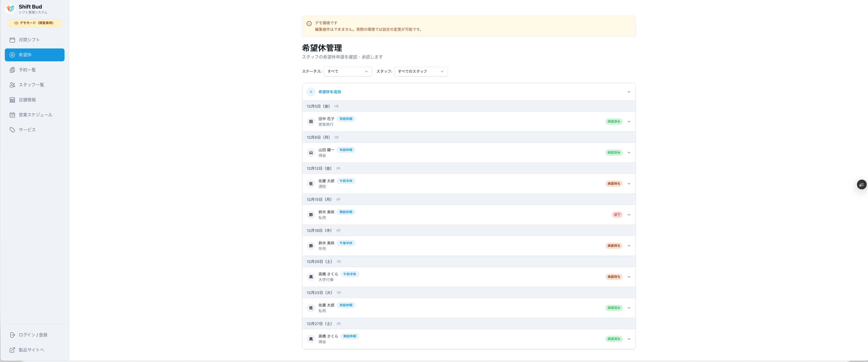
Task: Click the Shift Bud logo icon
Action: [x=10, y=9]
